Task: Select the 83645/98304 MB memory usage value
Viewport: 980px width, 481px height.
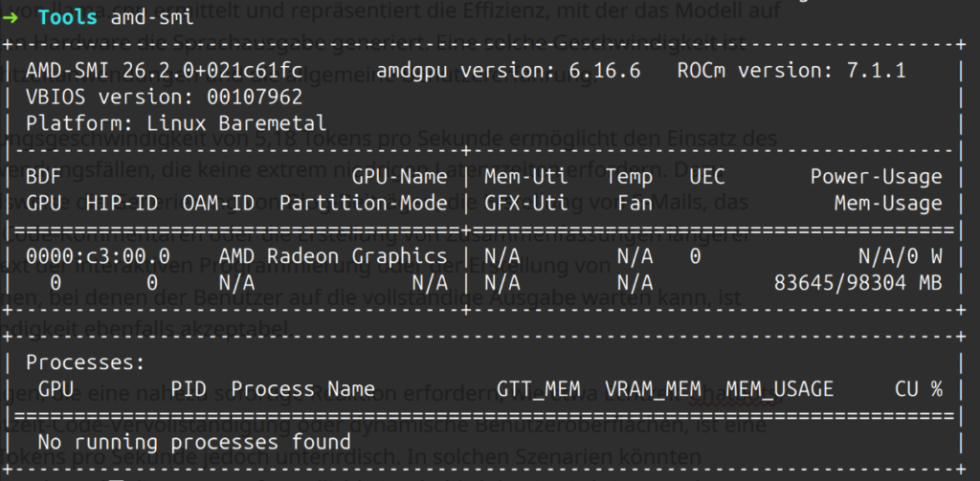Action: point(857,283)
